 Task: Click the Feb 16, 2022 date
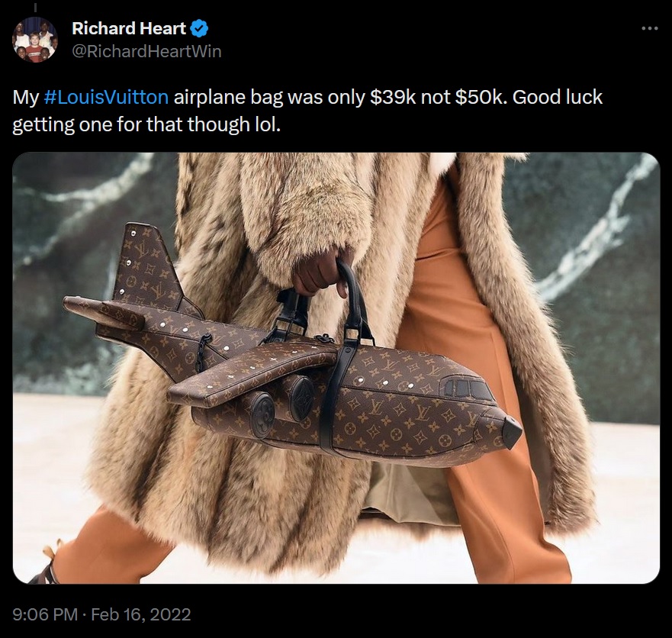click(x=141, y=614)
